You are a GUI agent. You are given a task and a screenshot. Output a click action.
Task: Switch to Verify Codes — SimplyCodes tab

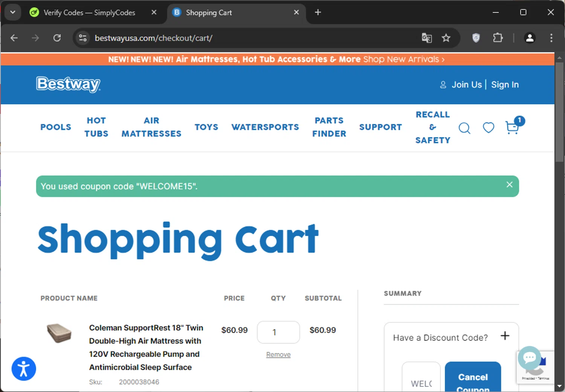(x=89, y=12)
